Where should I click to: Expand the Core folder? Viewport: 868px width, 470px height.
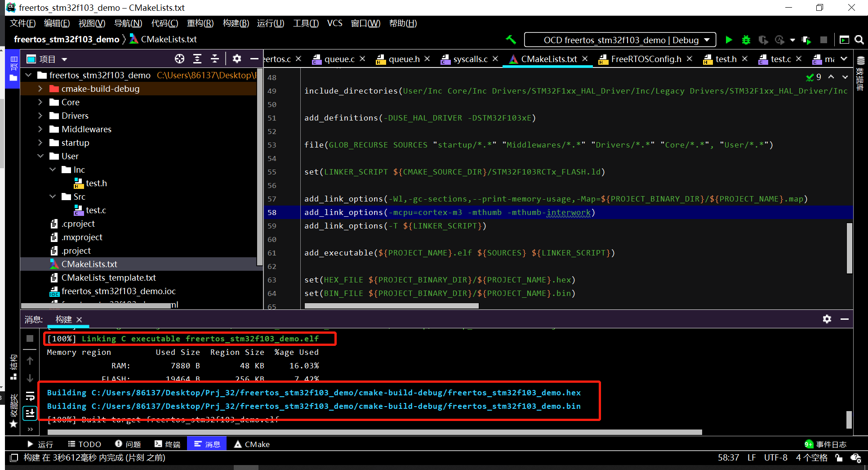click(x=40, y=103)
